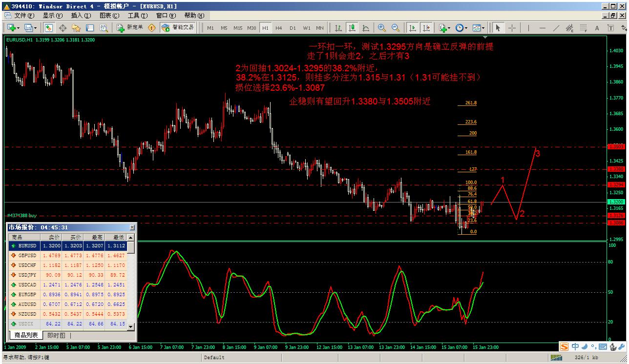Select the GBPUSD row in market watch
The height and width of the screenshot is (364, 629).
68,255
